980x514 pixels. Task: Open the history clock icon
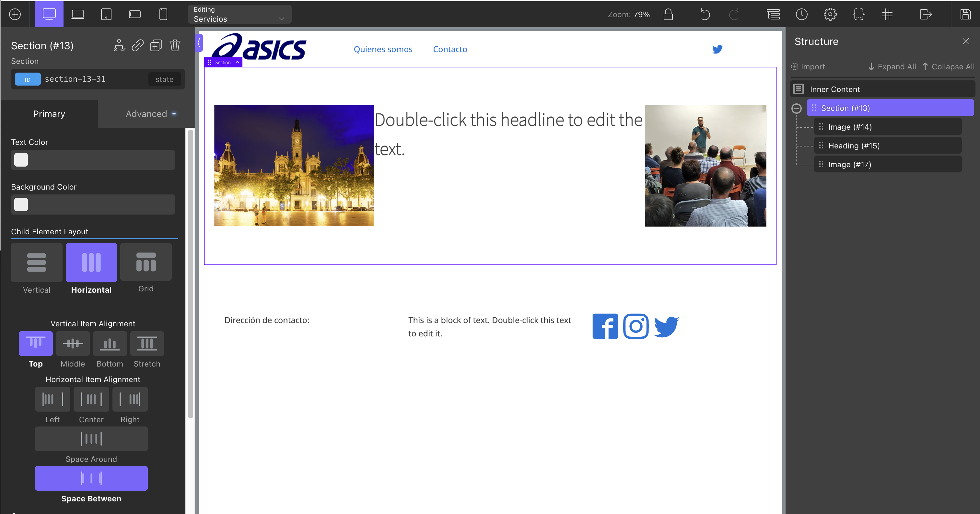[x=801, y=15]
